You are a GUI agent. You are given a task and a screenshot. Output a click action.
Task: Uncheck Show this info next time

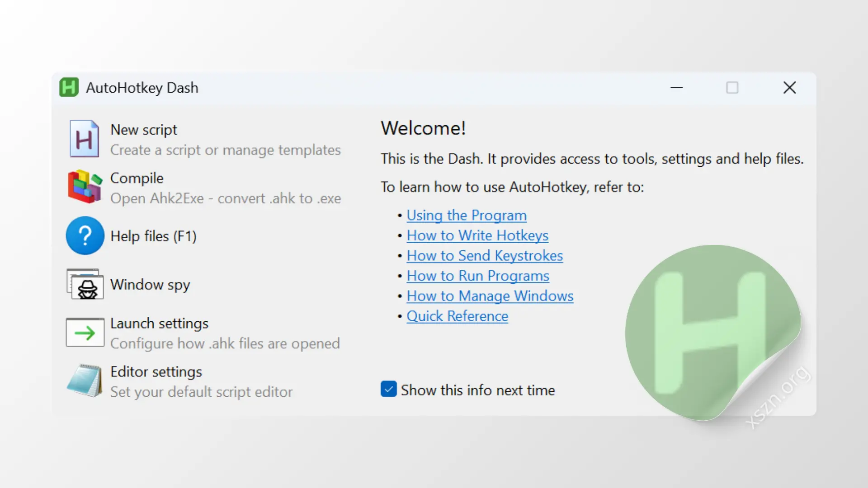click(x=389, y=389)
